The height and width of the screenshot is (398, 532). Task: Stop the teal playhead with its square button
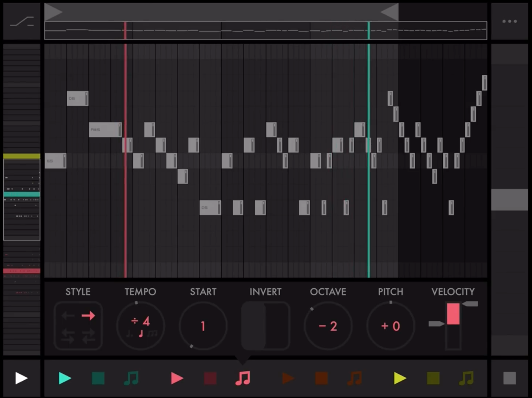98,378
